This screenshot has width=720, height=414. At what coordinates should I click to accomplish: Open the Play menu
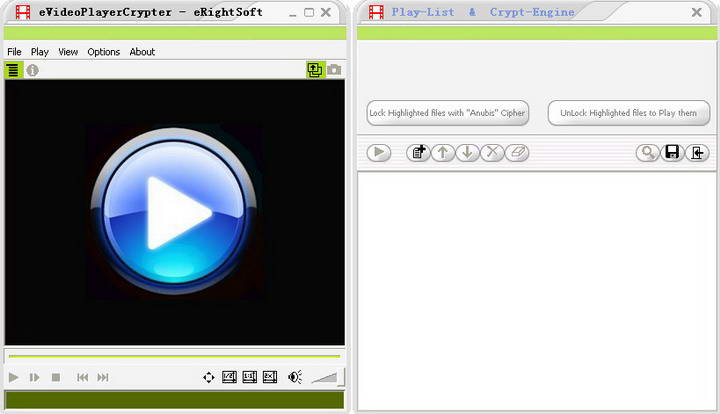(39, 52)
